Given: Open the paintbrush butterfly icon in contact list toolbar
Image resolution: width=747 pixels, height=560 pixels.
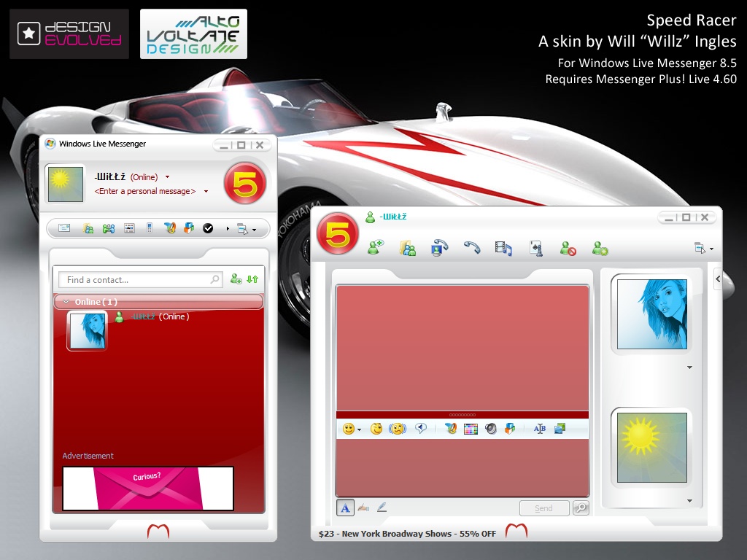Looking at the screenshot, I should click(x=169, y=228).
